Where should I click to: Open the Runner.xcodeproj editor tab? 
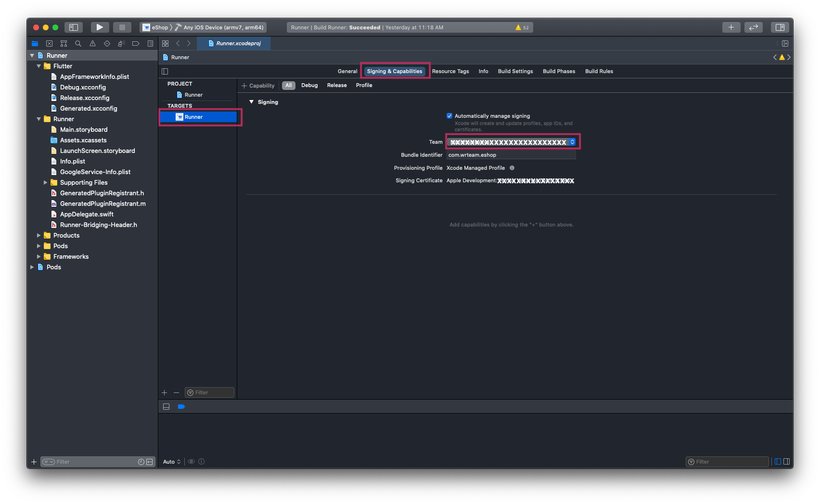(234, 43)
